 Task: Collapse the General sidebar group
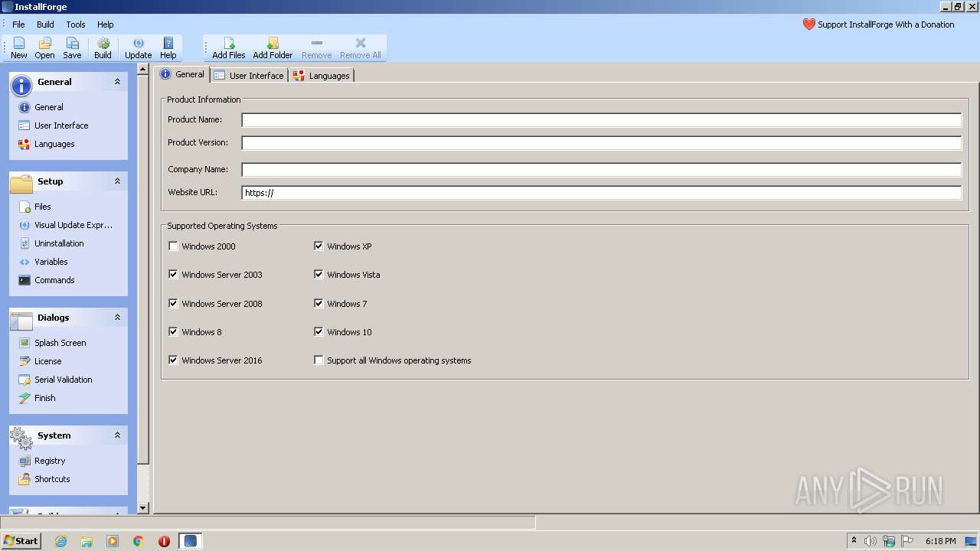[x=117, y=82]
